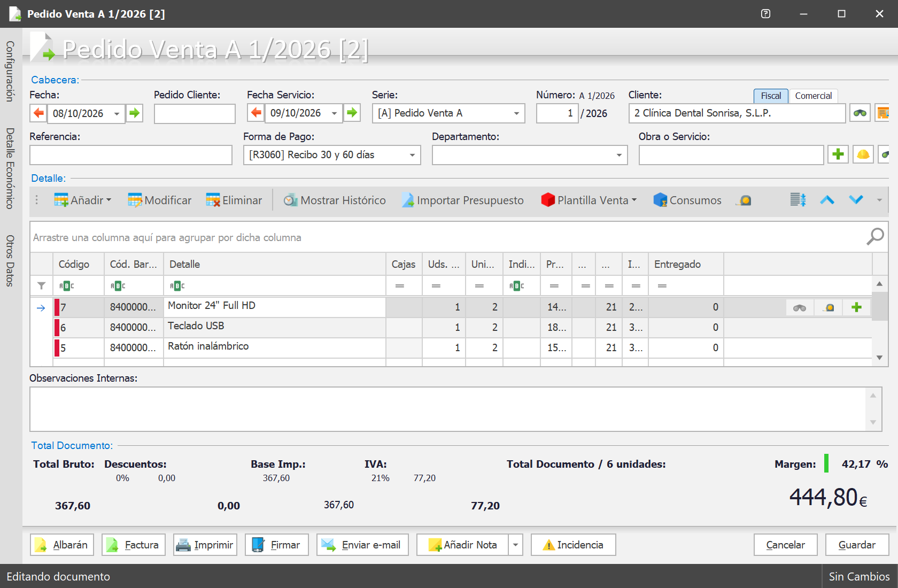Viewport: 898px width, 588px height.
Task: Click Enviar e-mail button
Action: tap(362, 545)
